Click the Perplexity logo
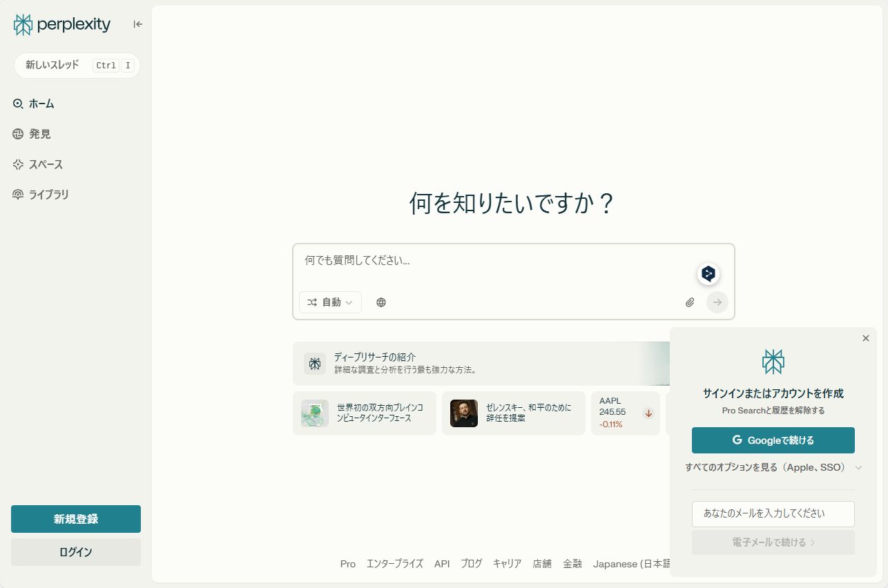The height and width of the screenshot is (588, 888). (x=61, y=24)
